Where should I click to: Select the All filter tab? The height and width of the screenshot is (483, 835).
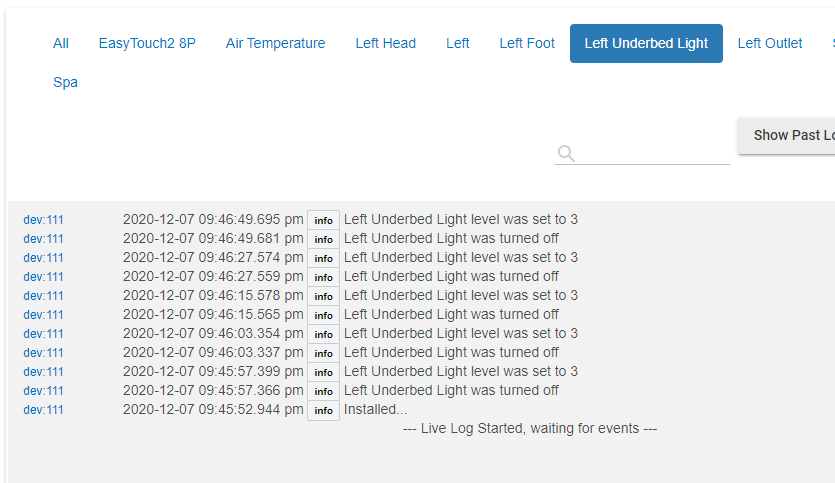pos(61,43)
